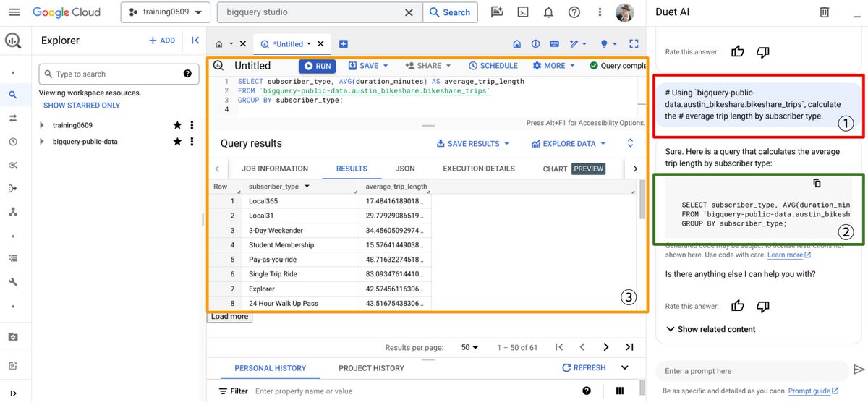Open the MORE settings dropdown
The image size is (868, 405).
(x=553, y=66)
